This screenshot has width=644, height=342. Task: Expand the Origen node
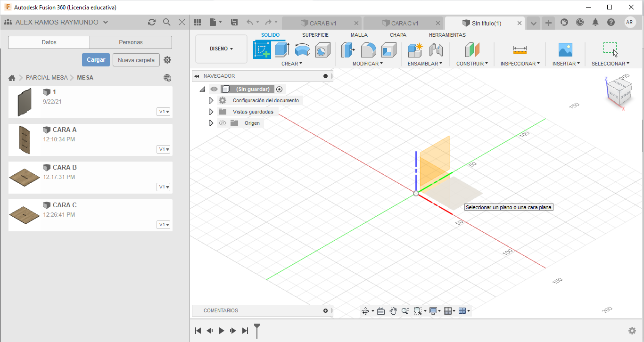(211, 123)
